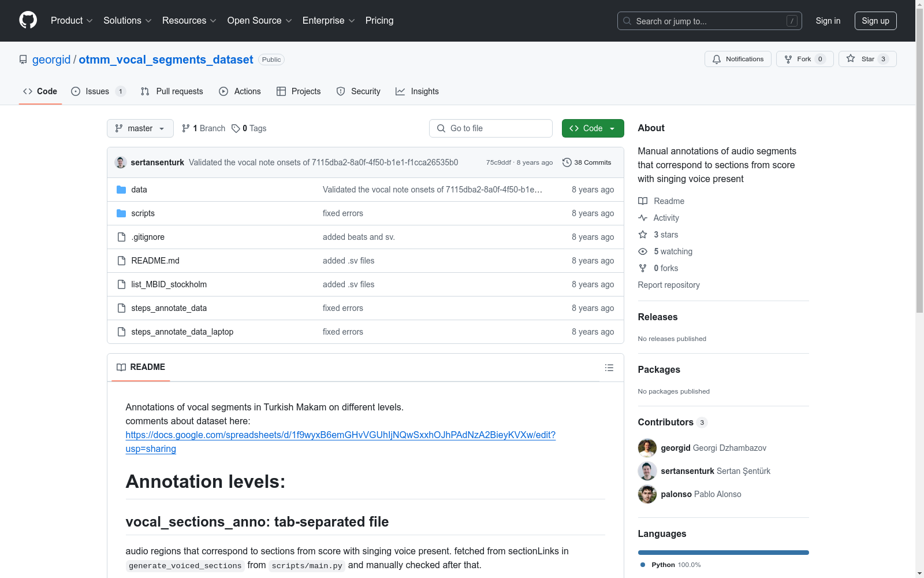This screenshot has height=578, width=924.
Task: Click the pulse icon next to Activity
Action: [643, 218]
